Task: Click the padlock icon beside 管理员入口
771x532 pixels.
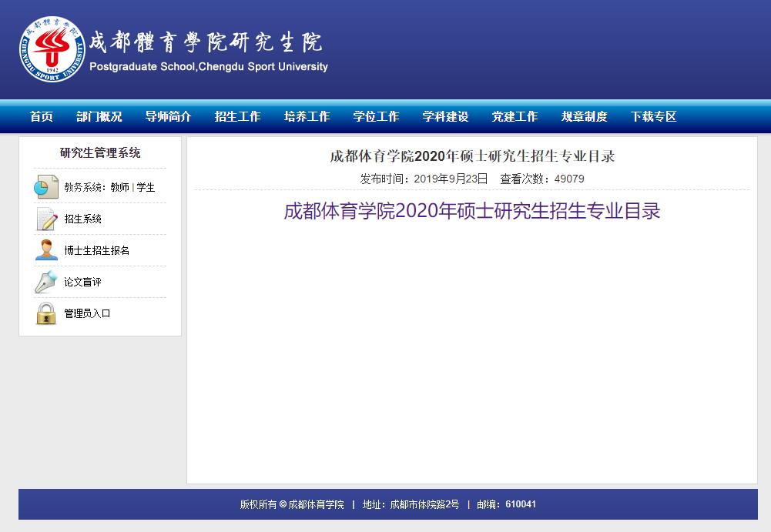Action: (46, 313)
